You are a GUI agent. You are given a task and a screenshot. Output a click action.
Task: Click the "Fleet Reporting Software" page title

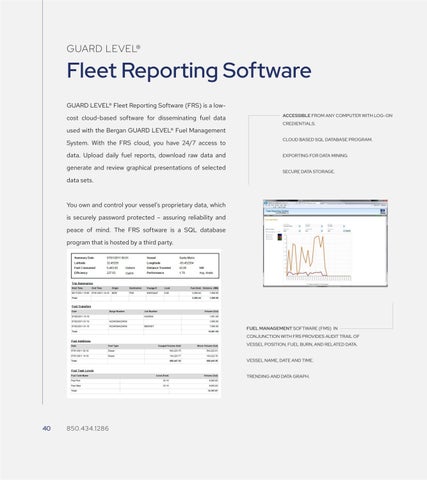189,71
